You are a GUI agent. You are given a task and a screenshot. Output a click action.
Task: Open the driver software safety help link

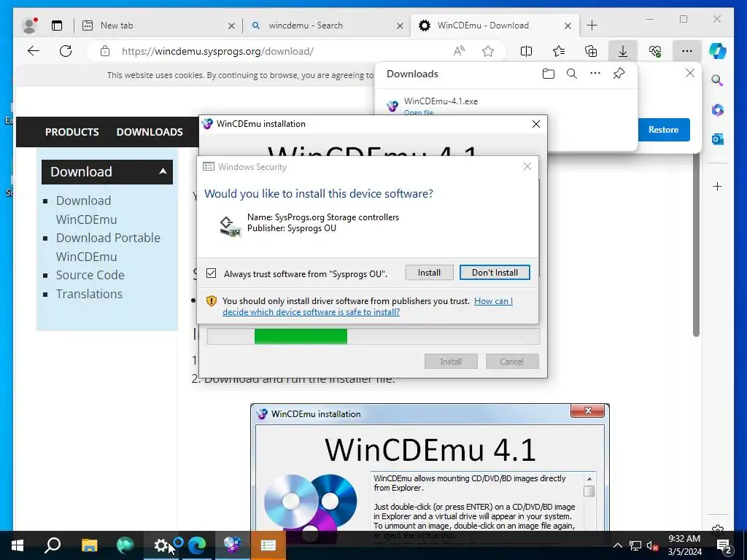click(x=368, y=306)
